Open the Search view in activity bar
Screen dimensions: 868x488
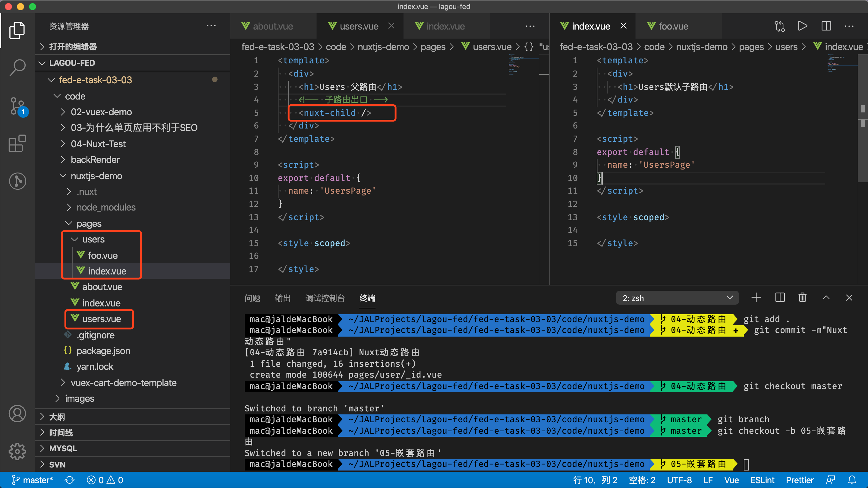point(17,67)
